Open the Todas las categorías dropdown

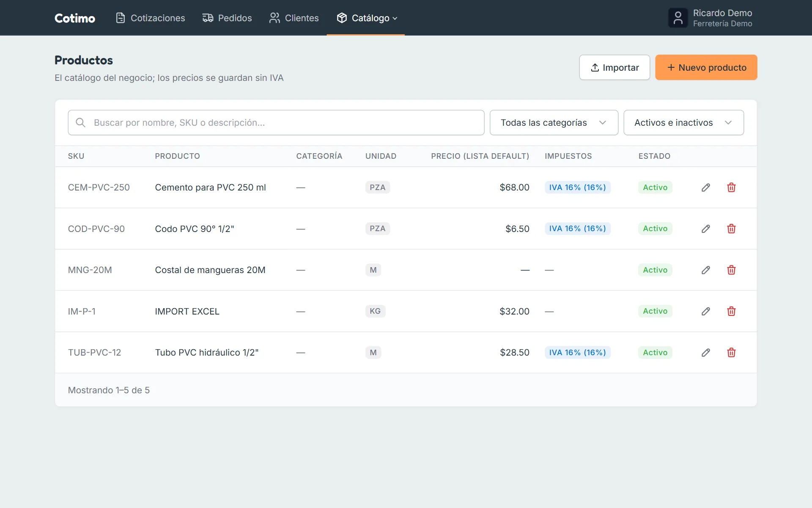click(554, 123)
